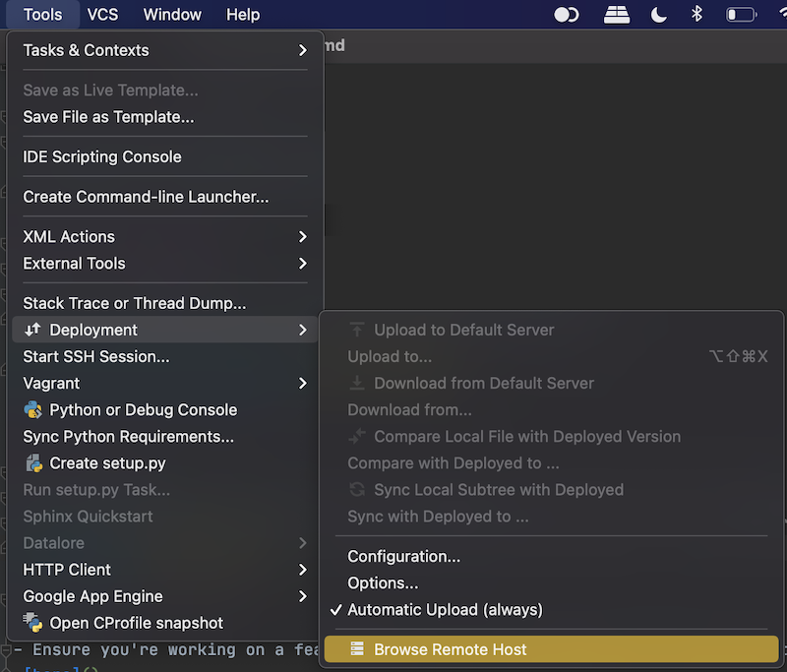The image size is (787, 672).
Task: Click the Open CProfile snapshot icon
Action: pyautogui.click(x=33, y=623)
